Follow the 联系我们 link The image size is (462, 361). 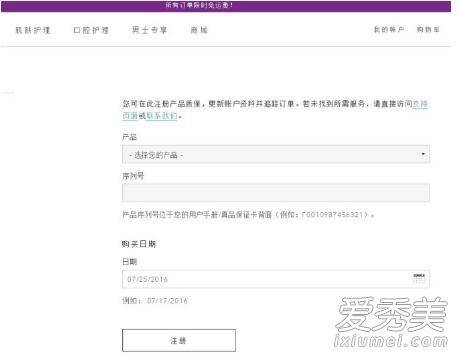point(162,116)
